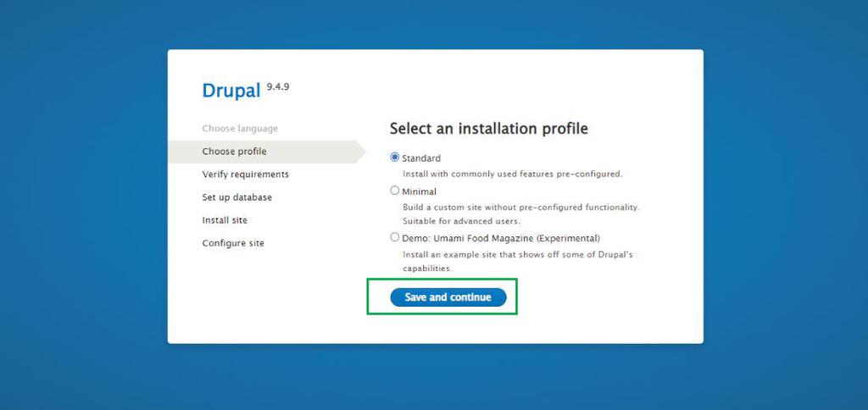The image size is (868, 410).
Task: Click the Standard option label text
Action: [x=421, y=158]
